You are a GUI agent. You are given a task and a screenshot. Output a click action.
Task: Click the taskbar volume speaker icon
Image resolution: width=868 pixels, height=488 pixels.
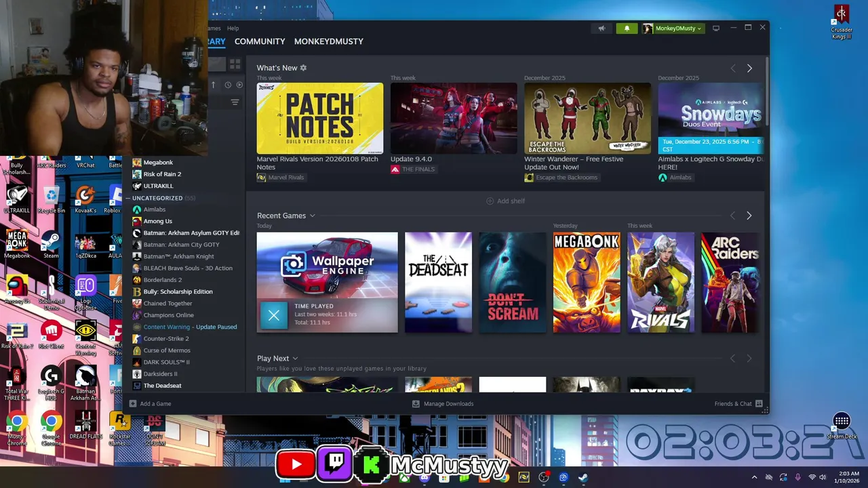coord(824,477)
